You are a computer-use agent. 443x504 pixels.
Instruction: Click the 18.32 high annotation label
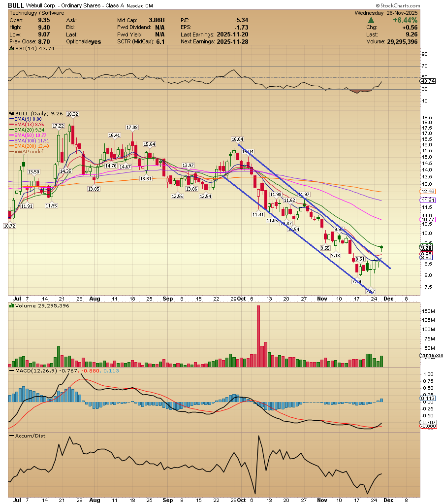(x=72, y=114)
